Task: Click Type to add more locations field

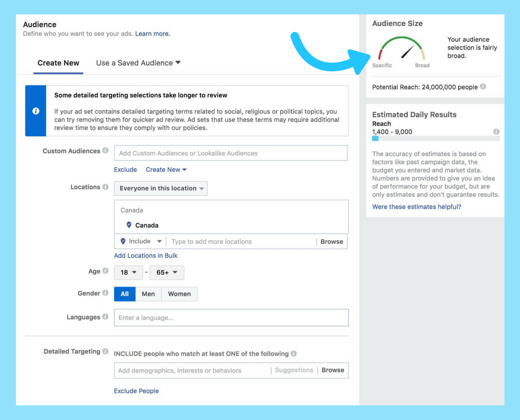Action: (242, 242)
